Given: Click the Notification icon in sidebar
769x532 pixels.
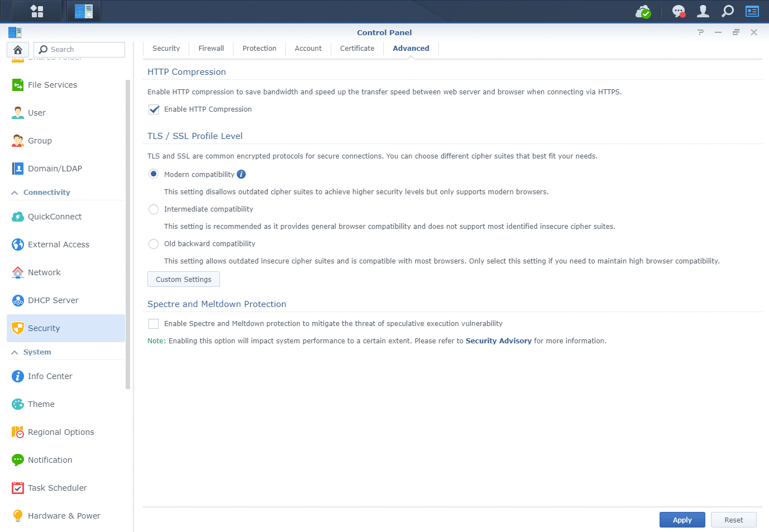Looking at the screenshot, I should pos(18,460).
